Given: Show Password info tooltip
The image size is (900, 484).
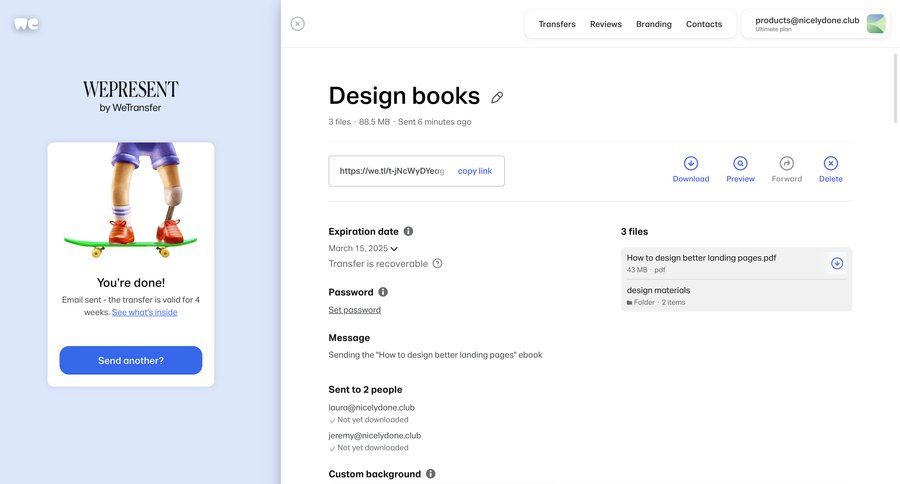Looking at the screenshot, I should 383,292.
